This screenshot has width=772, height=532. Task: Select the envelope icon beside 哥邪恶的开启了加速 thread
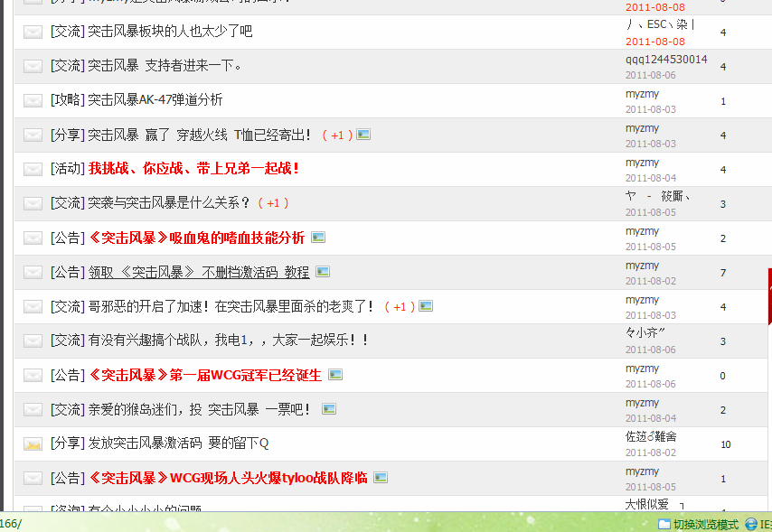[33, 306]
